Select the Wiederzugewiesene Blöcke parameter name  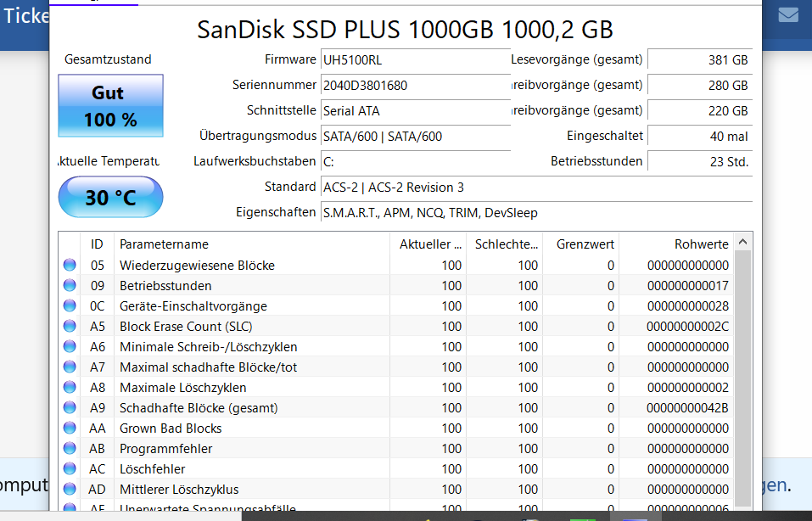[x=198, y=265]
